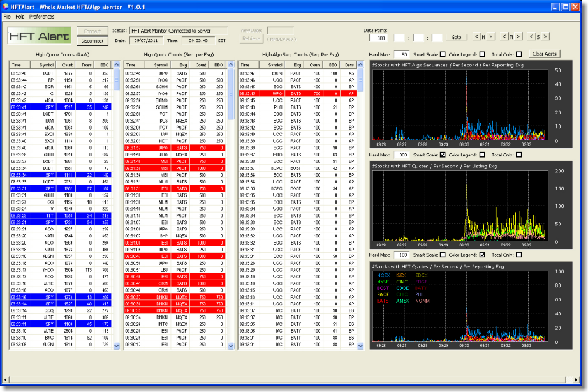Click Hard Max field showing 300

coord(402,155)
